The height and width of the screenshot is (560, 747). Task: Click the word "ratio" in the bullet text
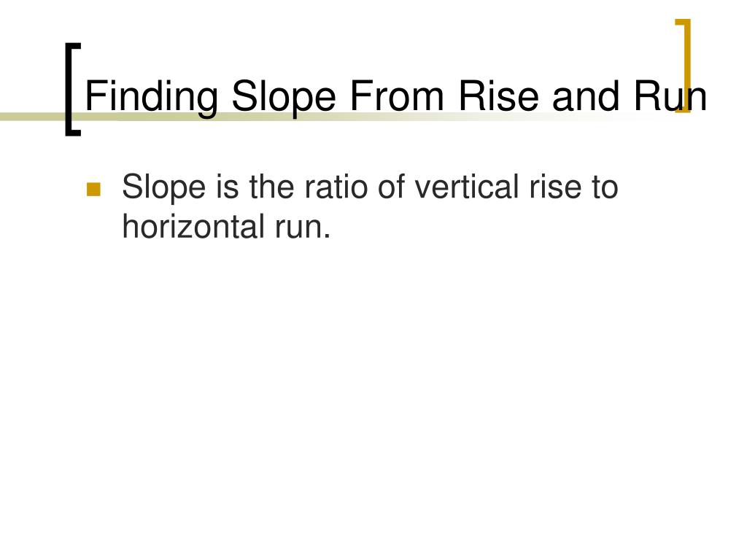(336, 187)
